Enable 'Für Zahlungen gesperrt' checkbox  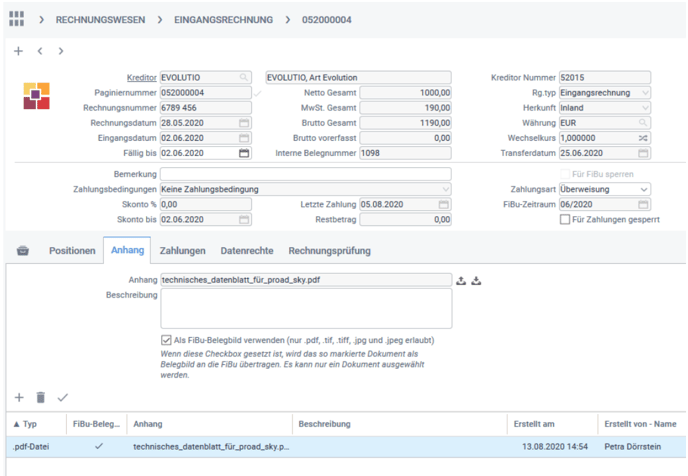(565, 219)
